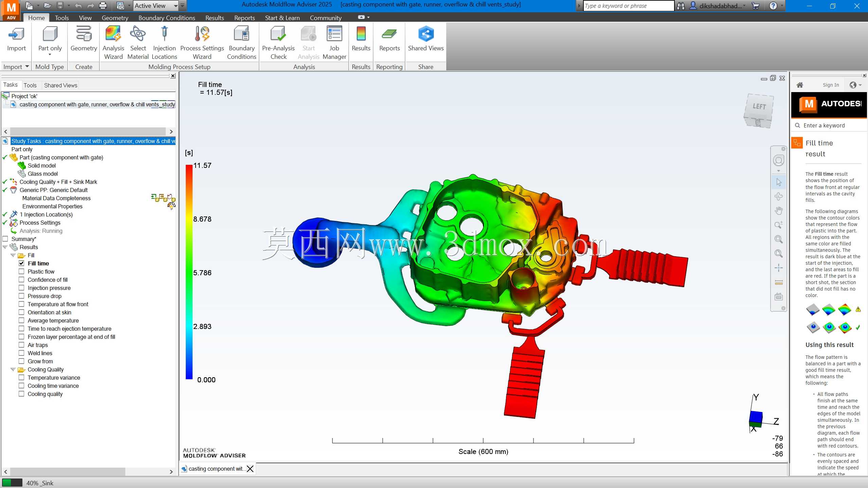Launch the Analysis Wizard
The width and height of the screenshot is (868, 488).
click(113, 42)
